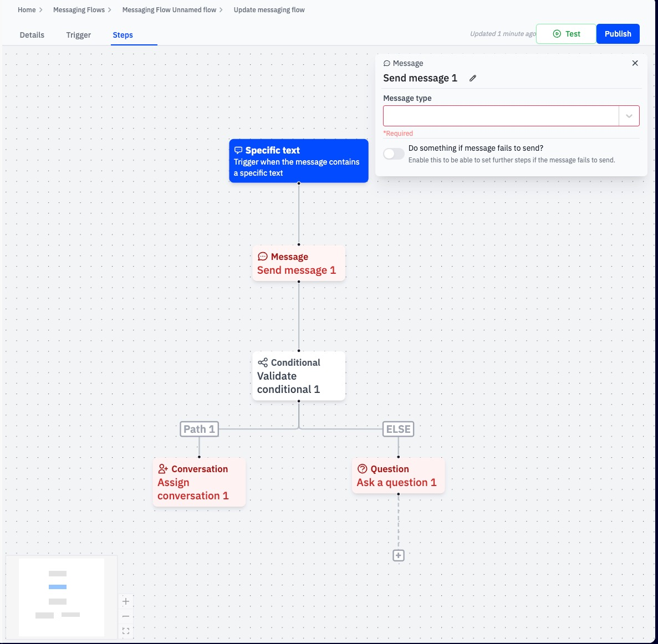Image resolution: width=658 pixels, height=644 pixels.
Task: Zoom out using the canvas minus icon
Action: pyautogui.click(x=126, y=616)
